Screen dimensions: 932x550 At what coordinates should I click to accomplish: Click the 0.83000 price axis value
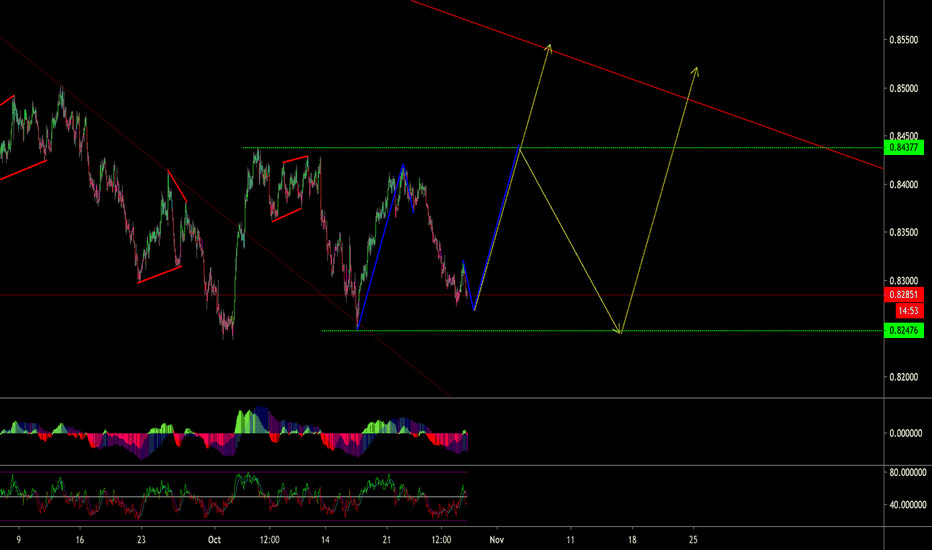(x=903, y=281)
